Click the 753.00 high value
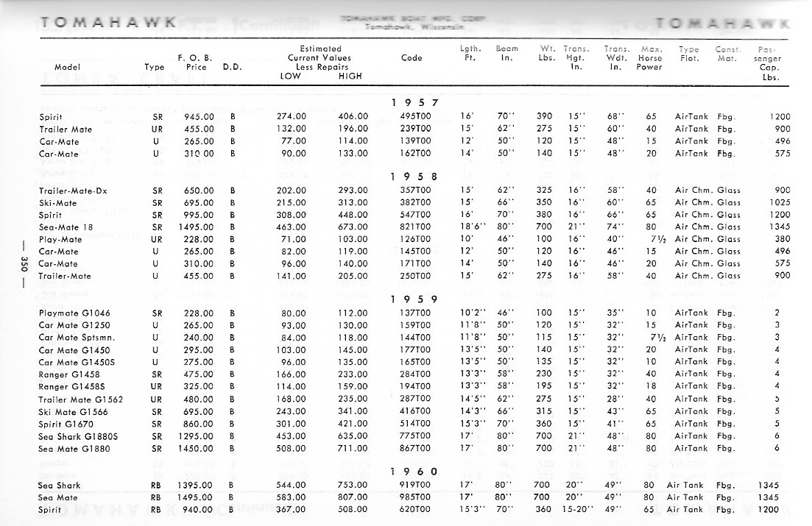The image size is (812, 526). (353, 485)
